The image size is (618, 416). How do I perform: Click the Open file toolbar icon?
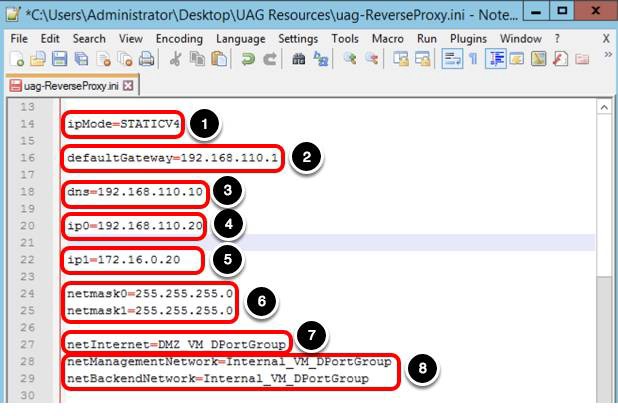click(38, 59)
